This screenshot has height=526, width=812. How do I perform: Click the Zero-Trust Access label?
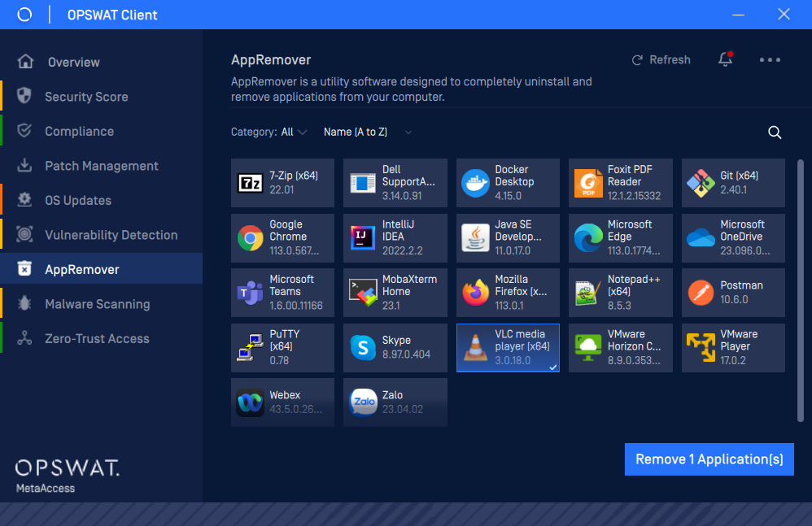97,339
